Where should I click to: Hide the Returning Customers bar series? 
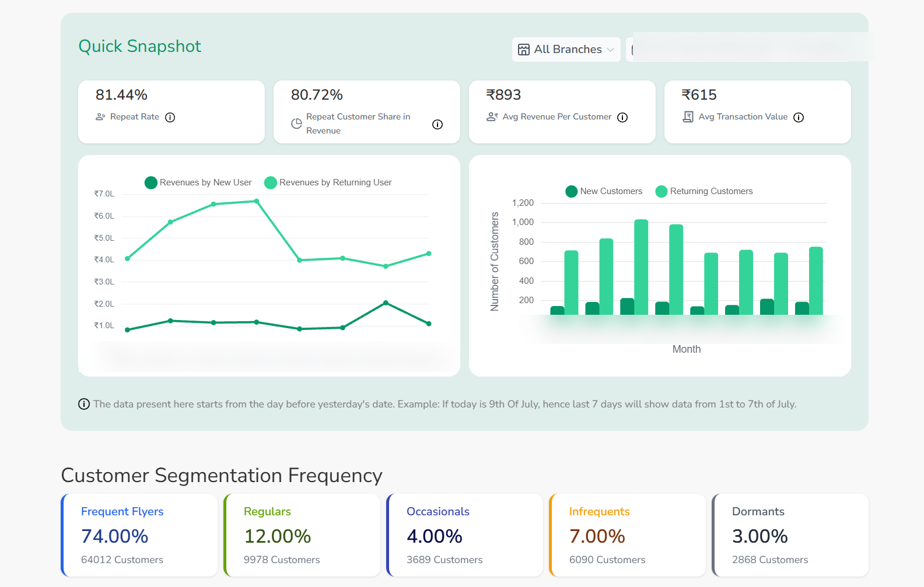[x=704, y=191]
